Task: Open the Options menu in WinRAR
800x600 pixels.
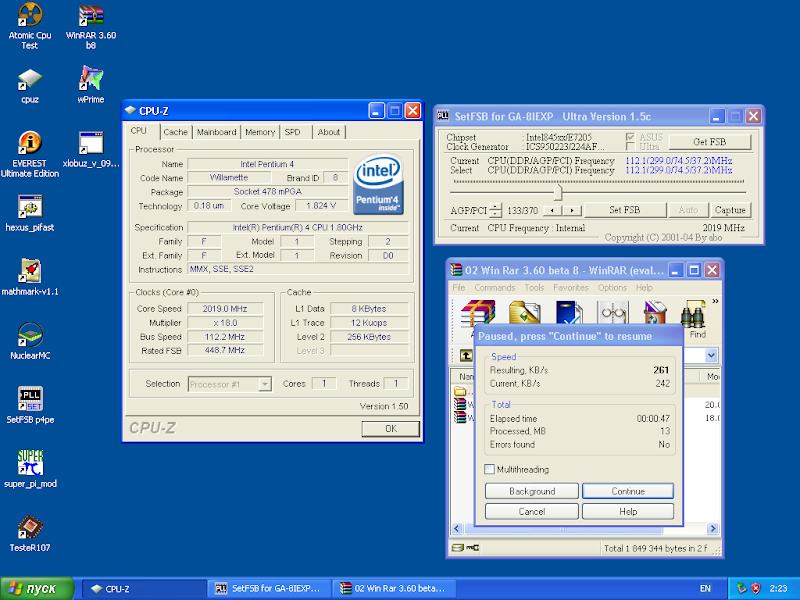Action: [x=612, y=287]
